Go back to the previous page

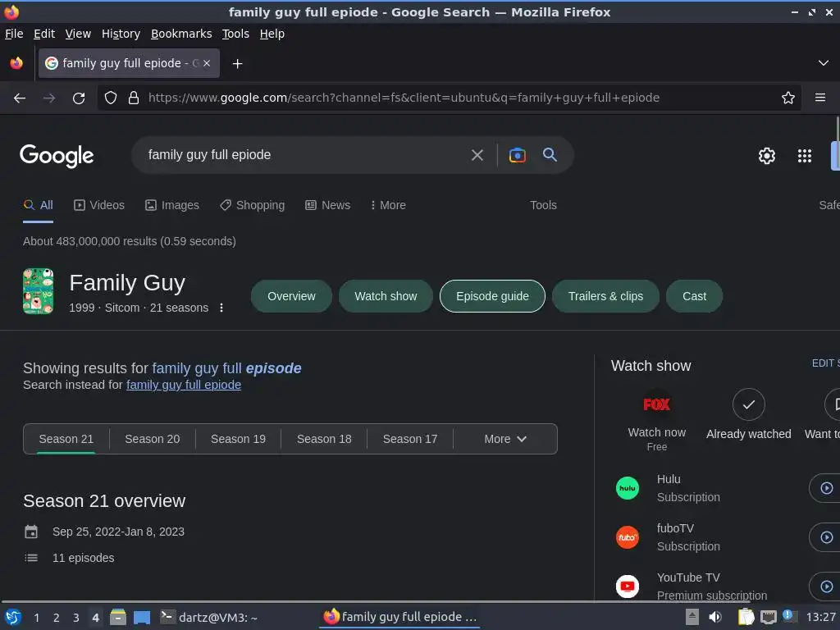pos(20,98)
